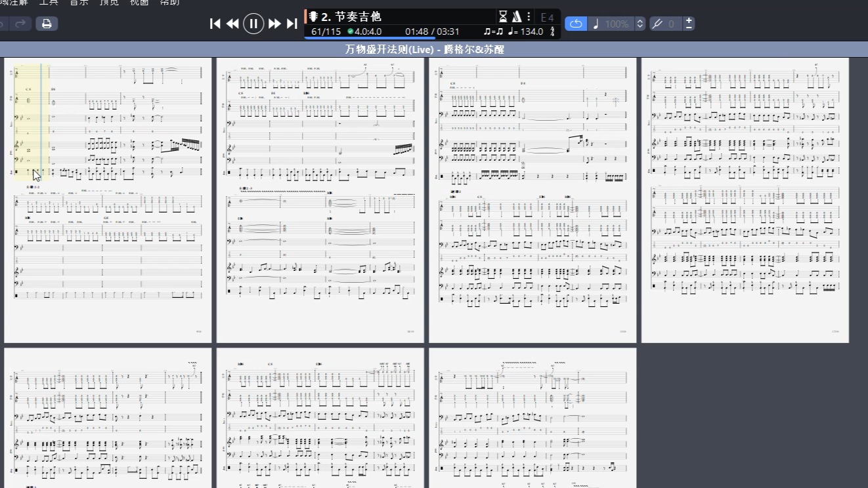
Task: Click the 61/115 bar position counter
Action: [326, 31]
